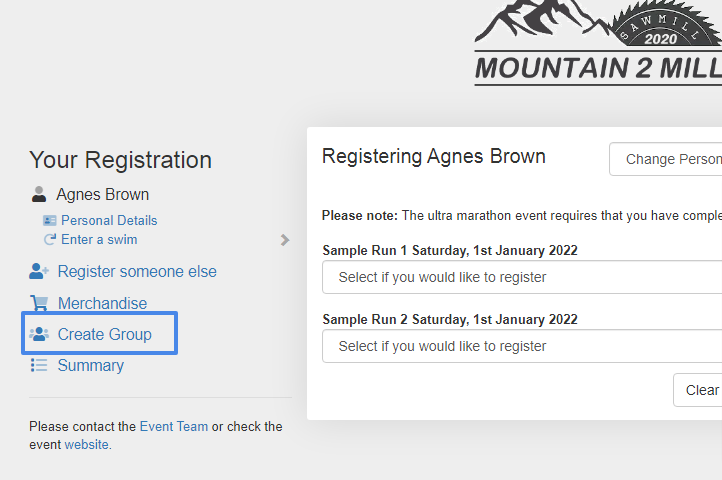
Task: Click the Enter a swim arrow icon
Action: click(49, 240)
